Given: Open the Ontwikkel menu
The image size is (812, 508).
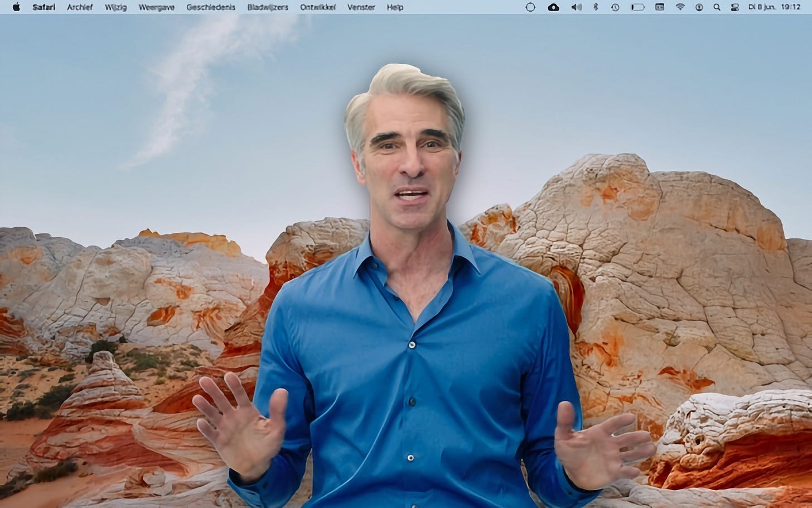Looking at the screenshot, I should tap(318, 7).
